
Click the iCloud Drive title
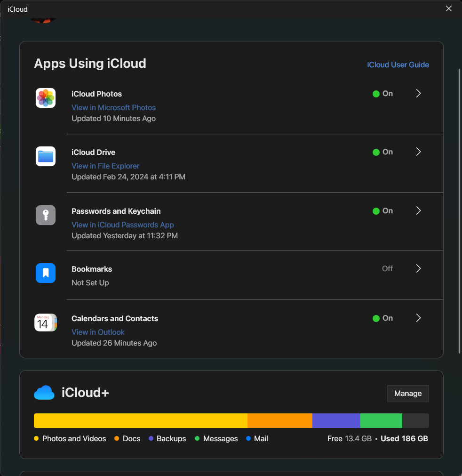click(94, 152)
